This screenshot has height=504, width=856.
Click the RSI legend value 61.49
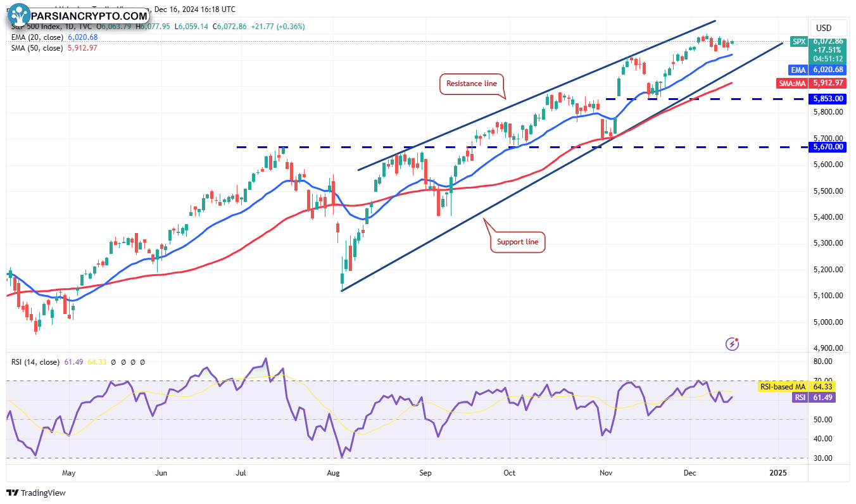point(73,362)
